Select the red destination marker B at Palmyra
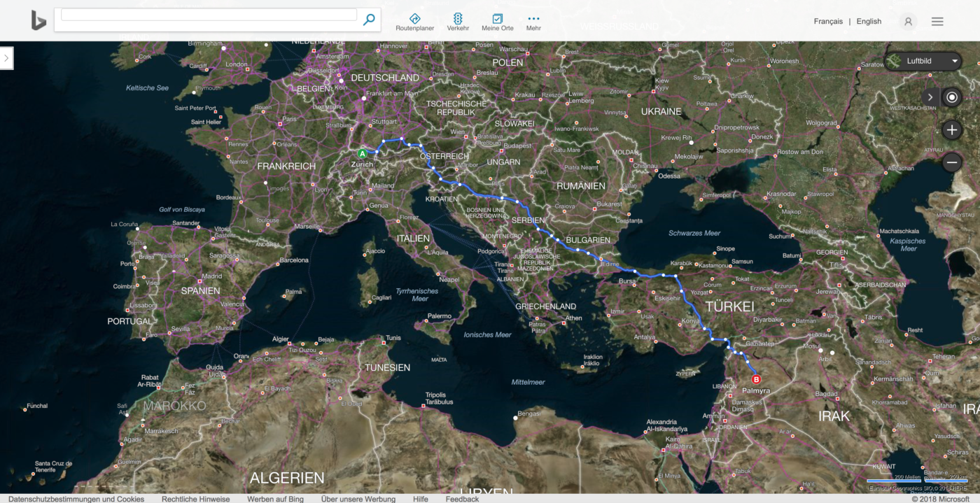This screenshot has width=980, height=503. click(756, 379)
